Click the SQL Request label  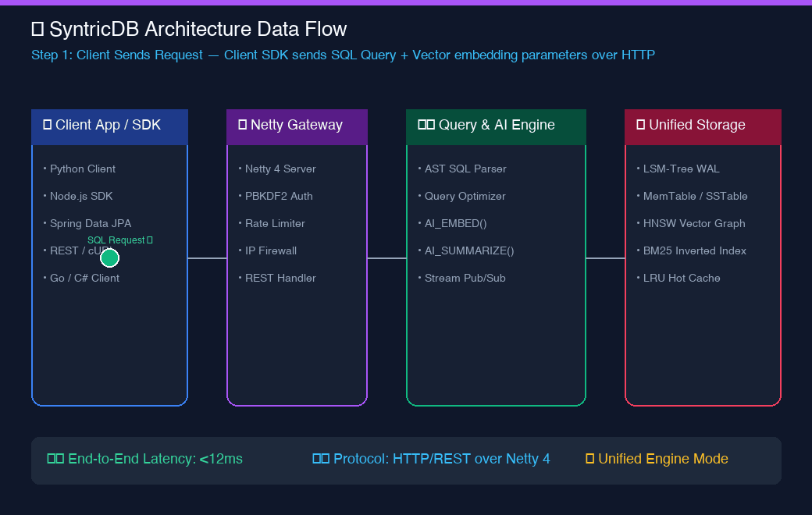click(120, 240)
